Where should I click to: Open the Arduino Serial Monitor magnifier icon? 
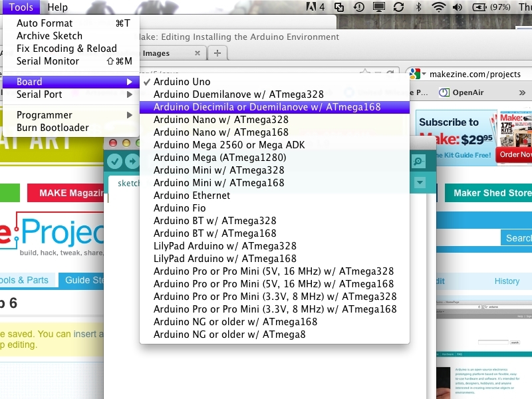pos(418,161)
